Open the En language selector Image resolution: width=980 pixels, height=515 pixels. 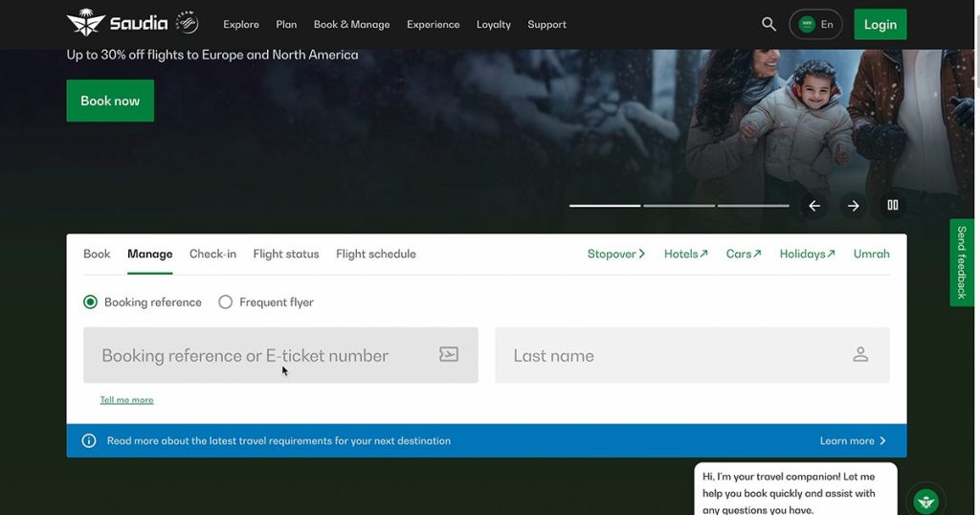[815, 25]
